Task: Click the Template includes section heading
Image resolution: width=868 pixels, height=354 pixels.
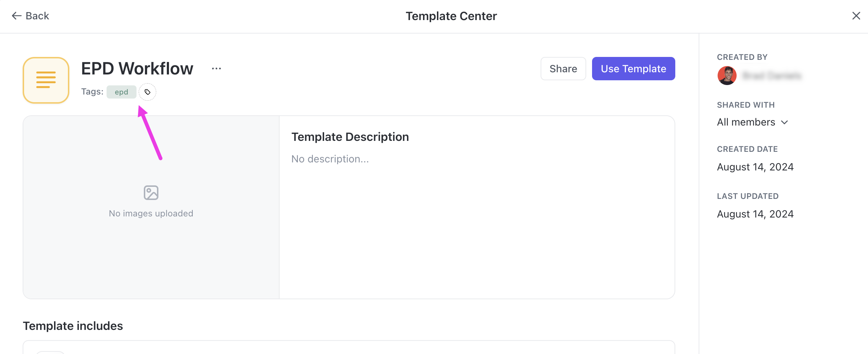Action: click(x=73, y=326)
